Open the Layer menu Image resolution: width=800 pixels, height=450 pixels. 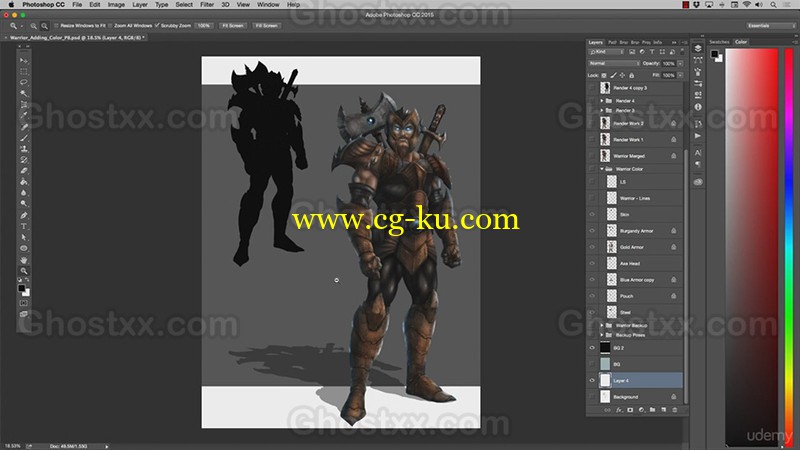(x=140, y=5)
